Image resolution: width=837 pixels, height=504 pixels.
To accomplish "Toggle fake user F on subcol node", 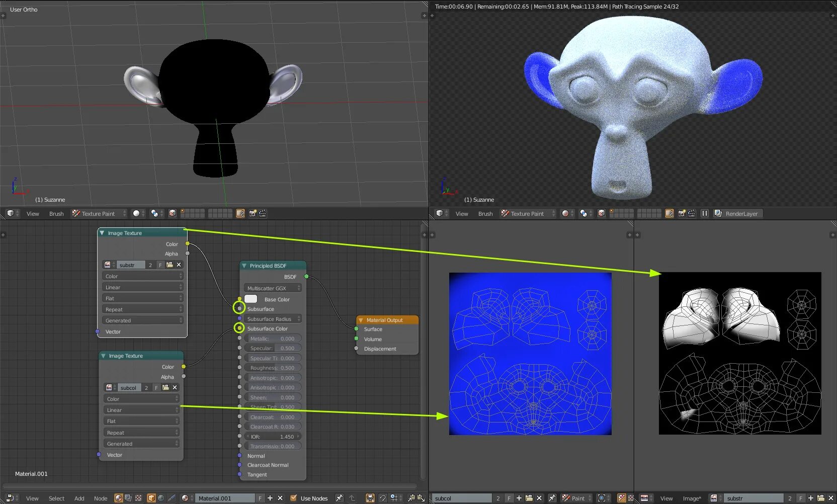I will click(x=156, y=388).
